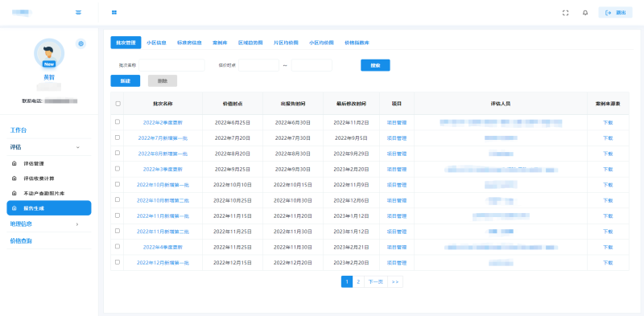Click house icon beside 报告生成

point(14,208)
